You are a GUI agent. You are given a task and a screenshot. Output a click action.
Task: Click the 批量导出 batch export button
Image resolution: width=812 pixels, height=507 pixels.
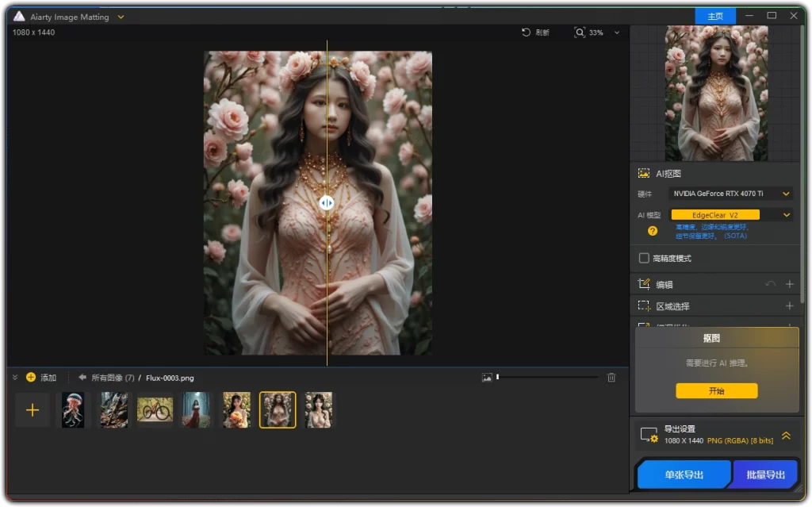[764, 474]
